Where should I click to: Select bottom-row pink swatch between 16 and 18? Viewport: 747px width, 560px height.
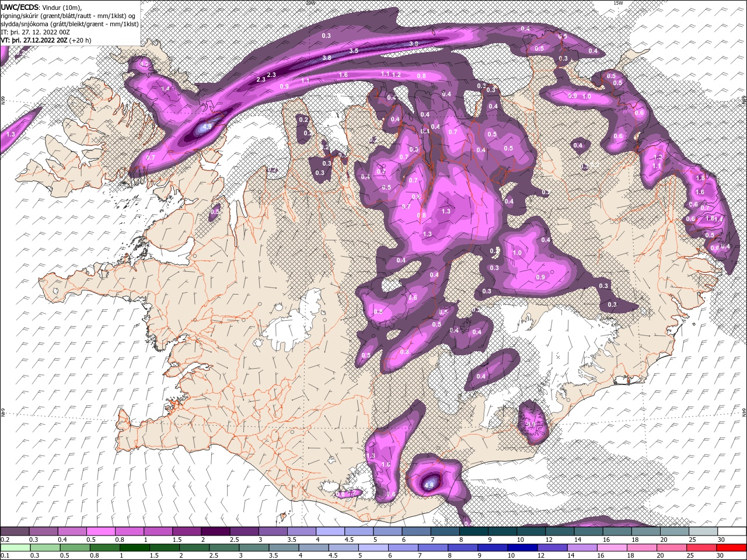click(x=612, y=548)
